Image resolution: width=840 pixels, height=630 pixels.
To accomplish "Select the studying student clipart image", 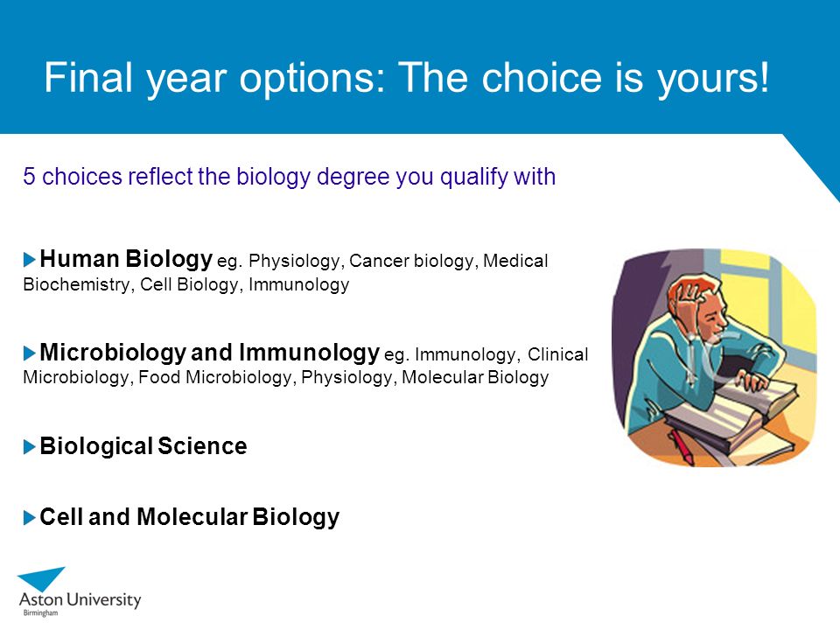I will point(715,357).
